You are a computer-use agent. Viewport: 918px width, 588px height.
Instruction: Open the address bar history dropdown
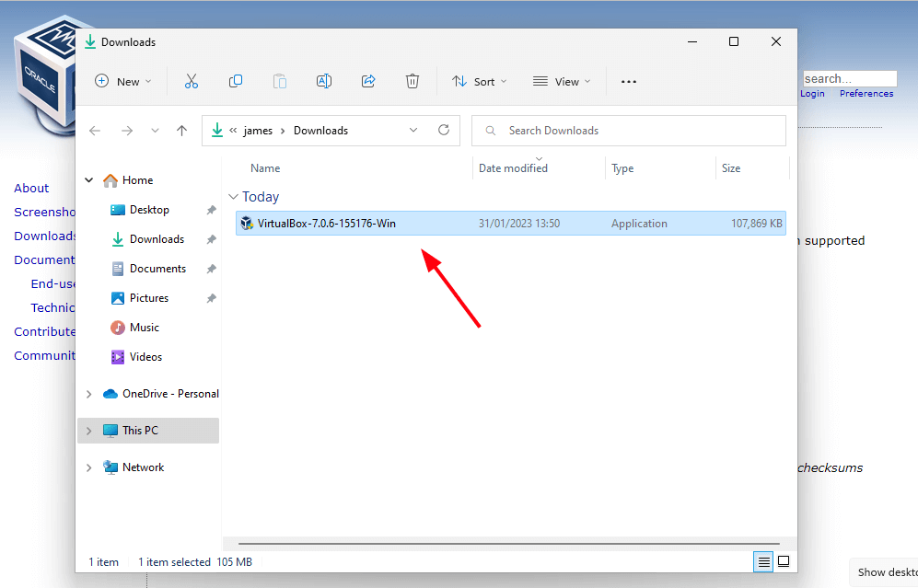pos(413,130)
